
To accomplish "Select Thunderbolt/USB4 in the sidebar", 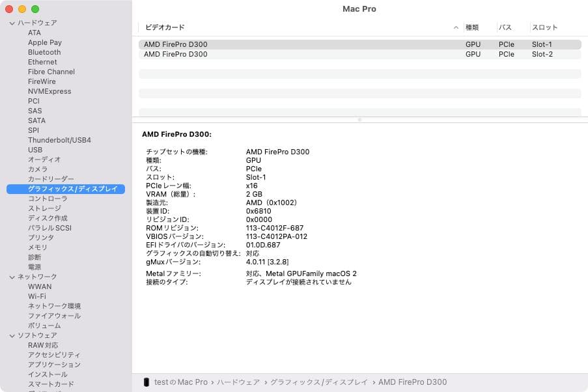I will (59, 139).
